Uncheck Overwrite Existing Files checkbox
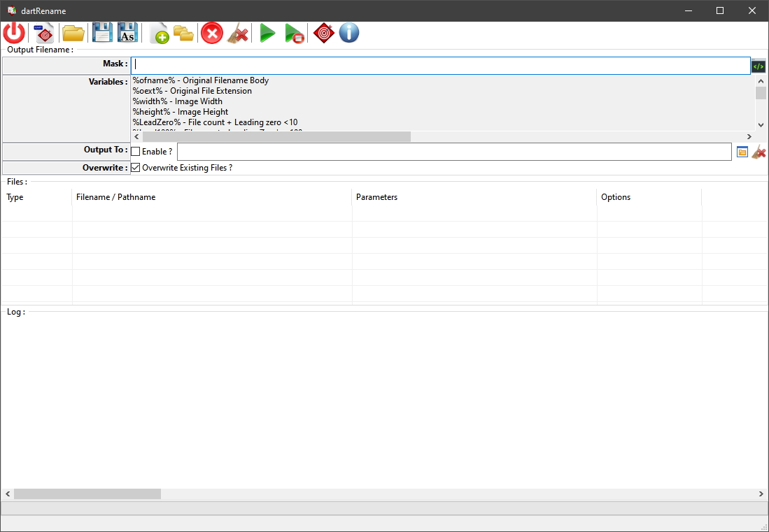 pos(136,168)
